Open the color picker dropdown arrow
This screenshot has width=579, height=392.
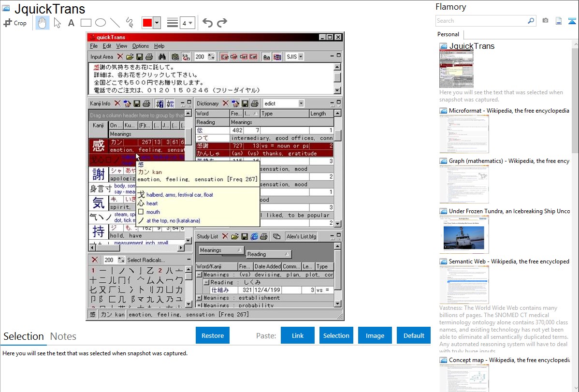pos(157,23)
